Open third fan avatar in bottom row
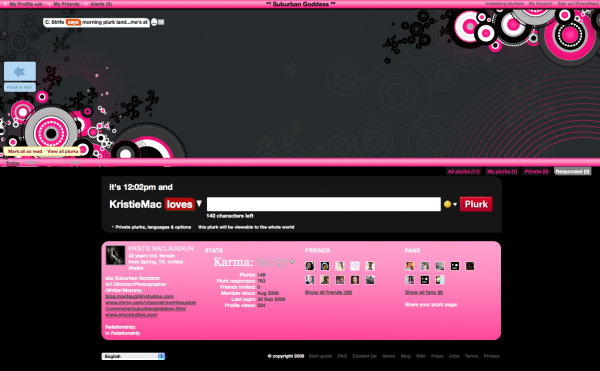The image size is (600, 371). point(440,280)
